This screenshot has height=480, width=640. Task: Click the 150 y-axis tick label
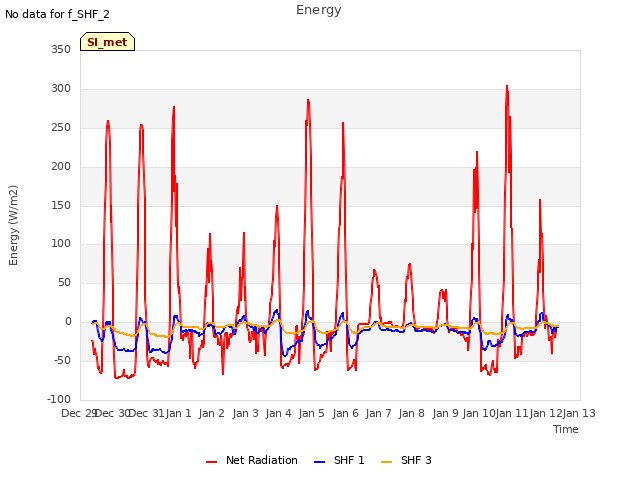click(61, 205)
